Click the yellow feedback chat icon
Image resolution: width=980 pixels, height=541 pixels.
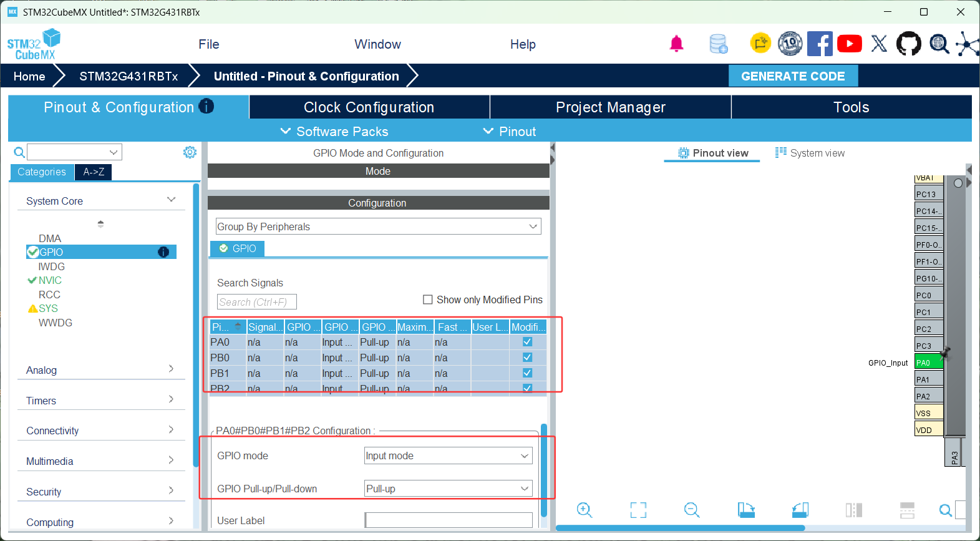(760, 43)
